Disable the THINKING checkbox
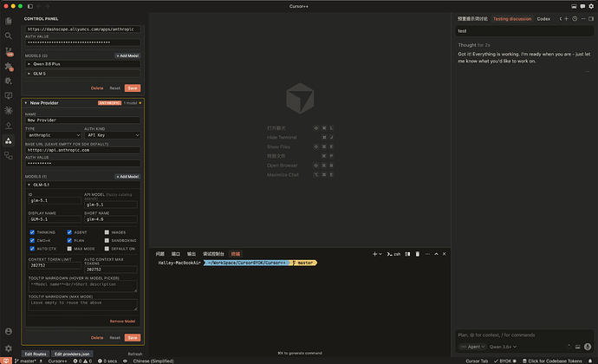 (32, 232)
